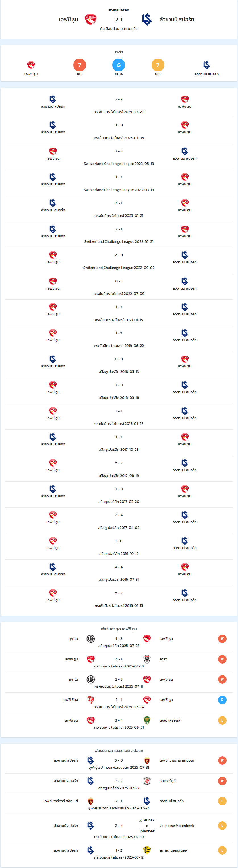This screenshot has height=868, width=238.
Task: Click the Stade Nyonnais crest in the 2025-07-12 row
Action: 147,850
